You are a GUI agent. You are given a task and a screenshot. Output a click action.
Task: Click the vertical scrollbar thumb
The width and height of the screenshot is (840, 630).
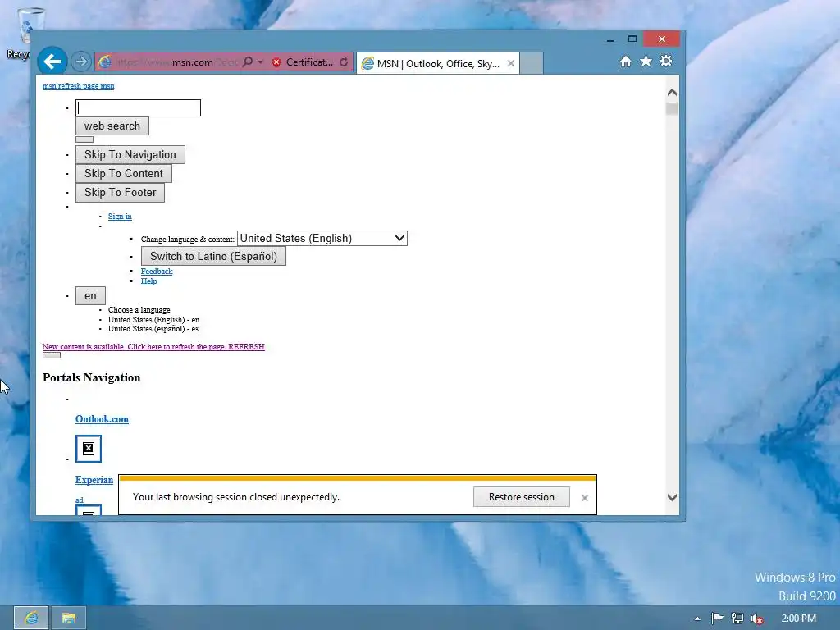coord(672,109)
